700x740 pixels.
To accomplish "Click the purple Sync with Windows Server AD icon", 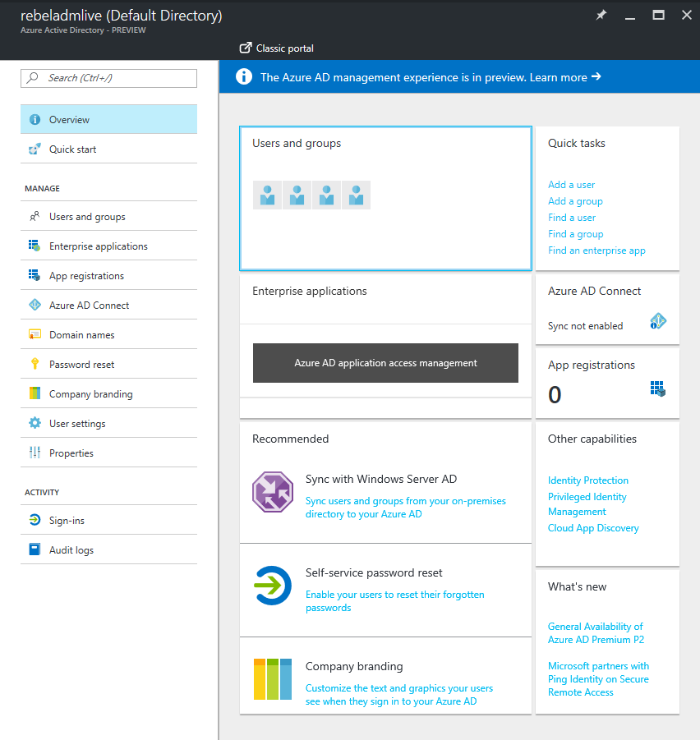I will click(273, 492).
